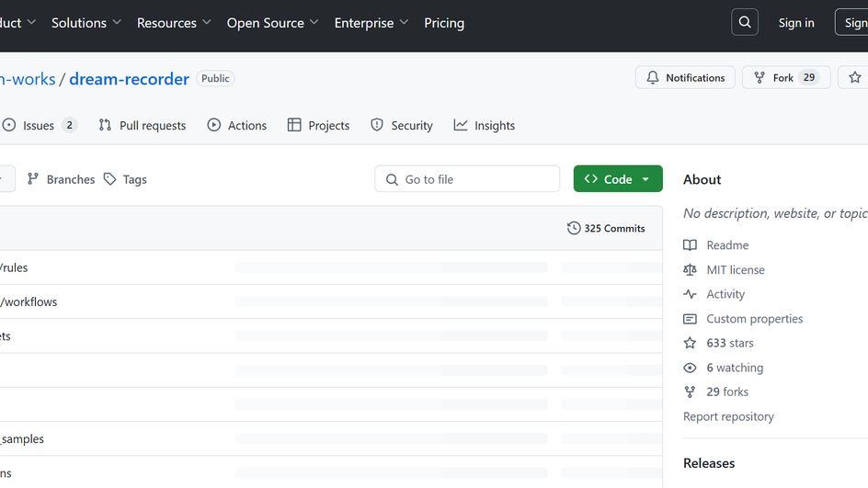
Task: Expand the Solutions menu
Action: click(x=86, y=23)
